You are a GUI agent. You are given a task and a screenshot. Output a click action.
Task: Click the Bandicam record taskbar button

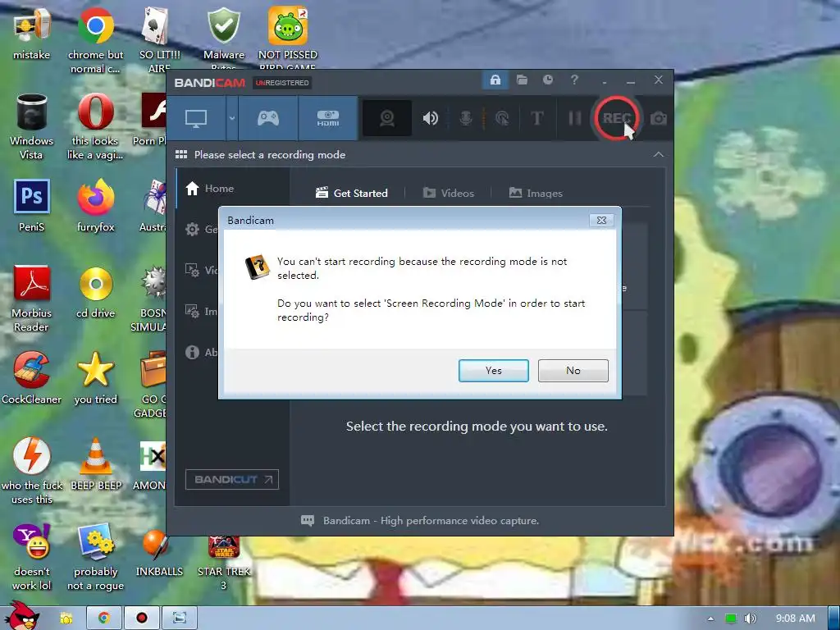click(x=141, y=619)
